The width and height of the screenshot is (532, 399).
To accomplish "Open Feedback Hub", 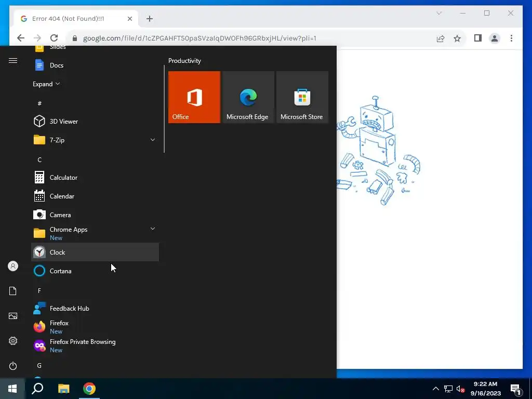I will (95, 308).
